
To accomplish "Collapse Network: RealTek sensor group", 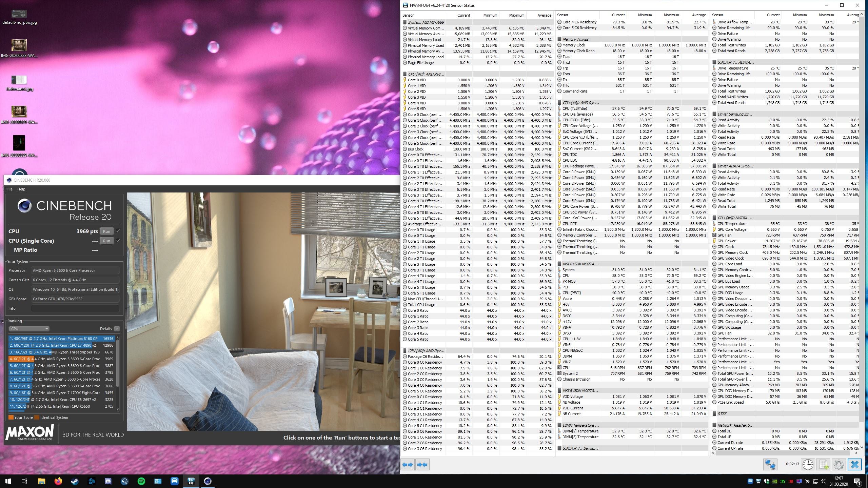I will coord(735,425).
